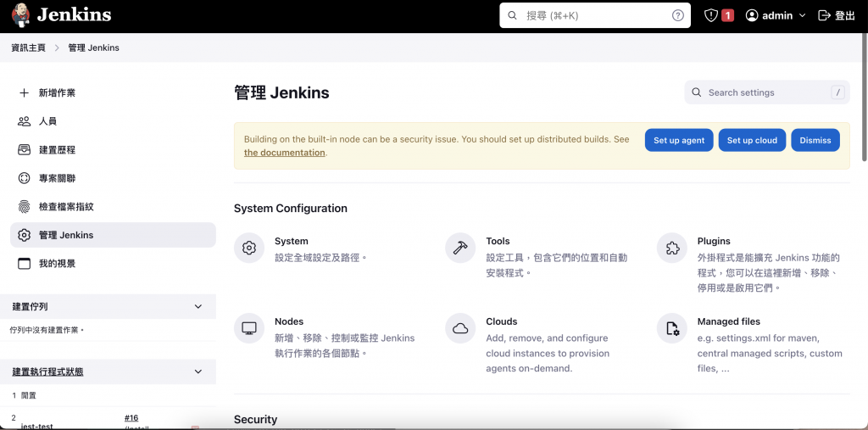Collapse the 建置執行程式狀態 panel chevron
The width and height of the screenshot is (868, 430).
[198, 371]
